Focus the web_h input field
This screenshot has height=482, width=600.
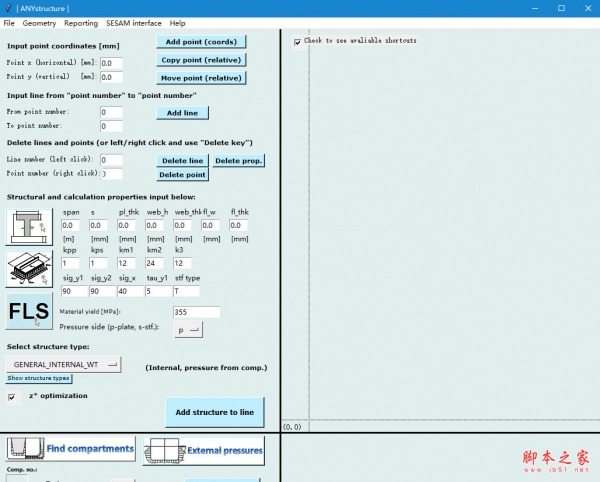tap(154, 225)
